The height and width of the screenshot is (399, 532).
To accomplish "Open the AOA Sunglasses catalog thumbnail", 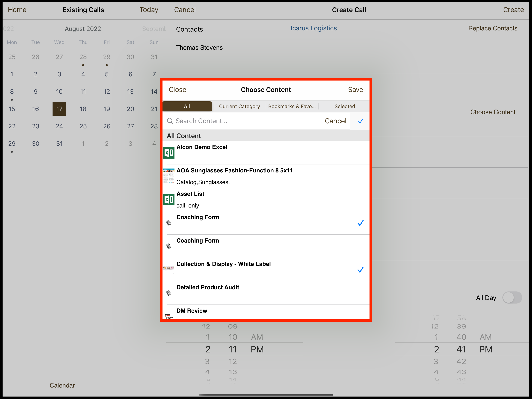I will point(169,176).
